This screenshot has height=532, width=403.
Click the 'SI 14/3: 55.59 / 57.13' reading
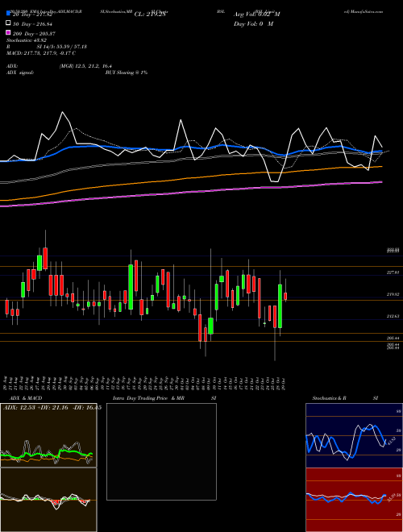62,47
